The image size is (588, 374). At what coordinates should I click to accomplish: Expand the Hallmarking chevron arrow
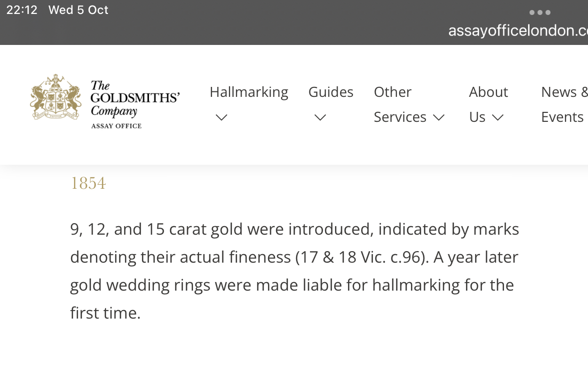point(221,117)
